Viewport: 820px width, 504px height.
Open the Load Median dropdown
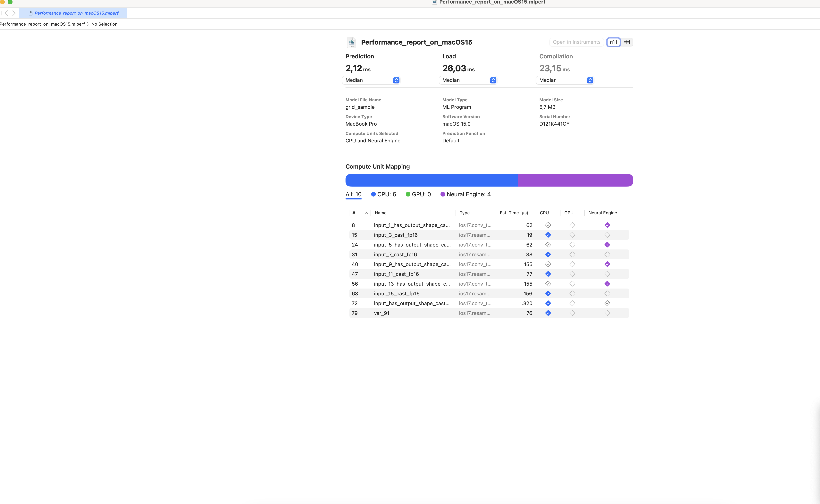tap(468, 80)
